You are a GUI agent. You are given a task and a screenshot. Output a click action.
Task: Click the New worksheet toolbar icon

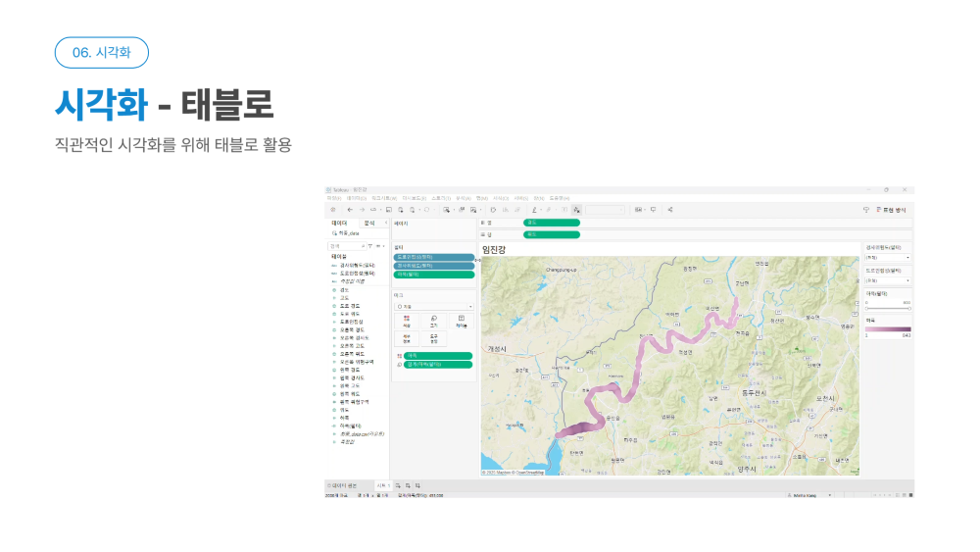446,210
